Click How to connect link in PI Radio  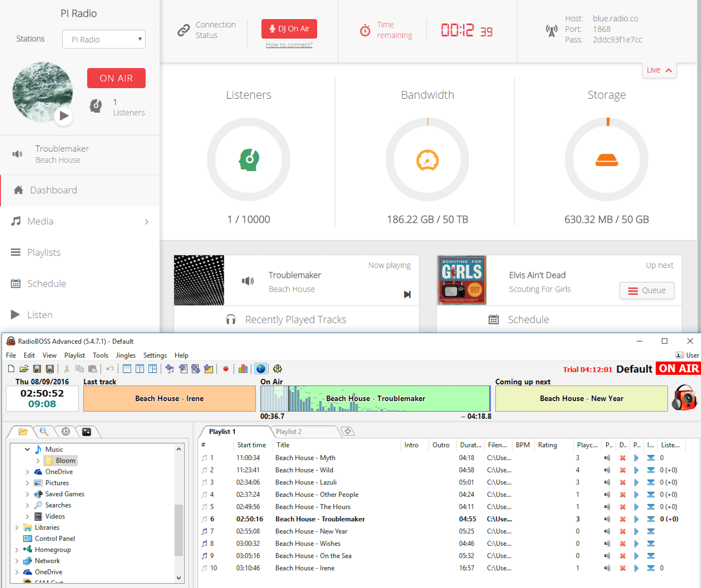pyautogui.click(x=290, y=45)
